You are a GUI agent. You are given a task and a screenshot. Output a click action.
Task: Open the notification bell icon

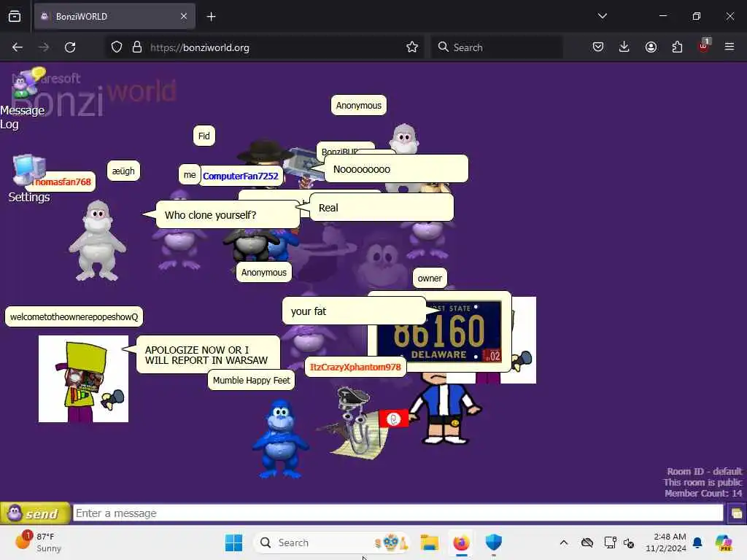pos(697,542)
